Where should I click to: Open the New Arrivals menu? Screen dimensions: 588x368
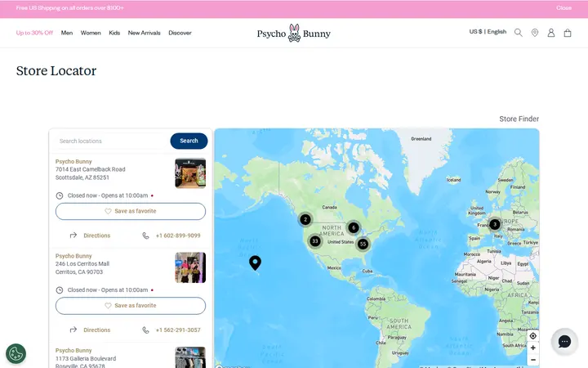tap(144, 33)
